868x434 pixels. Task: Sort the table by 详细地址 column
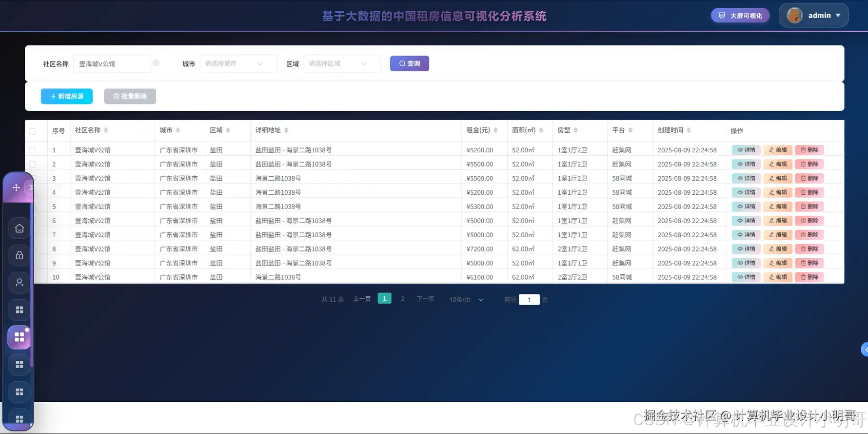pos(286,130)
